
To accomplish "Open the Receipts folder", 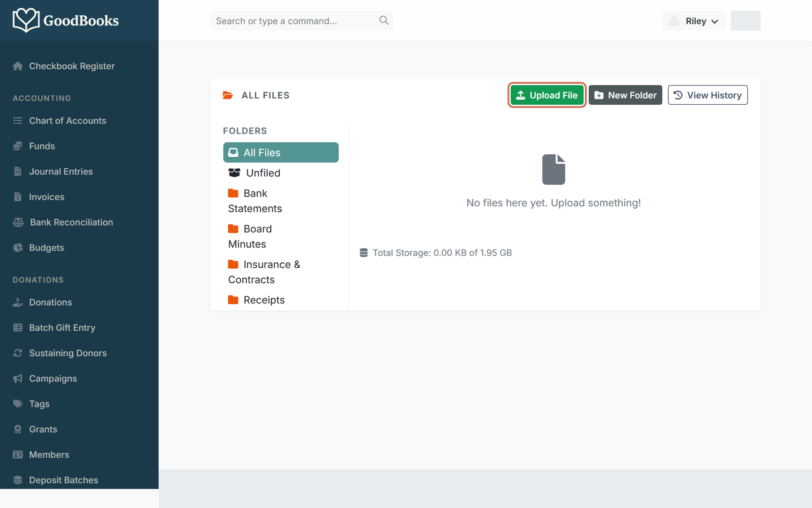I will (x=281, y=300).
